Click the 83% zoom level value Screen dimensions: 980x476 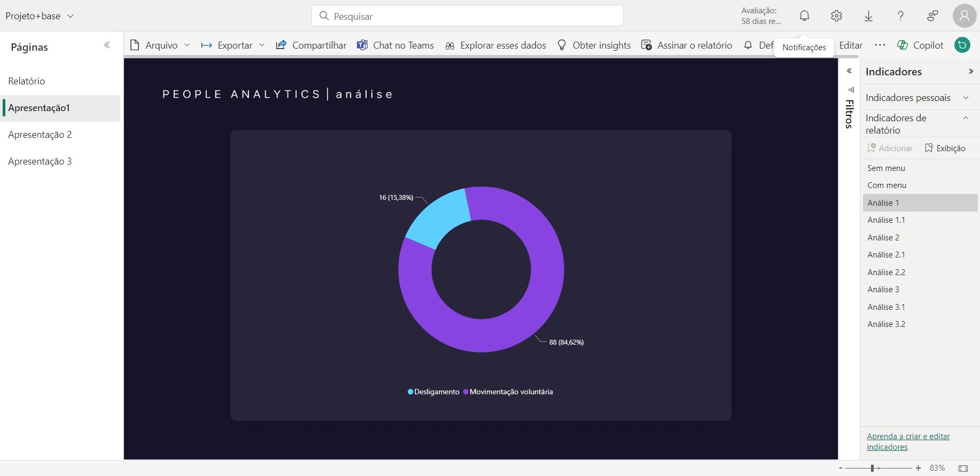tap(937, 468)
